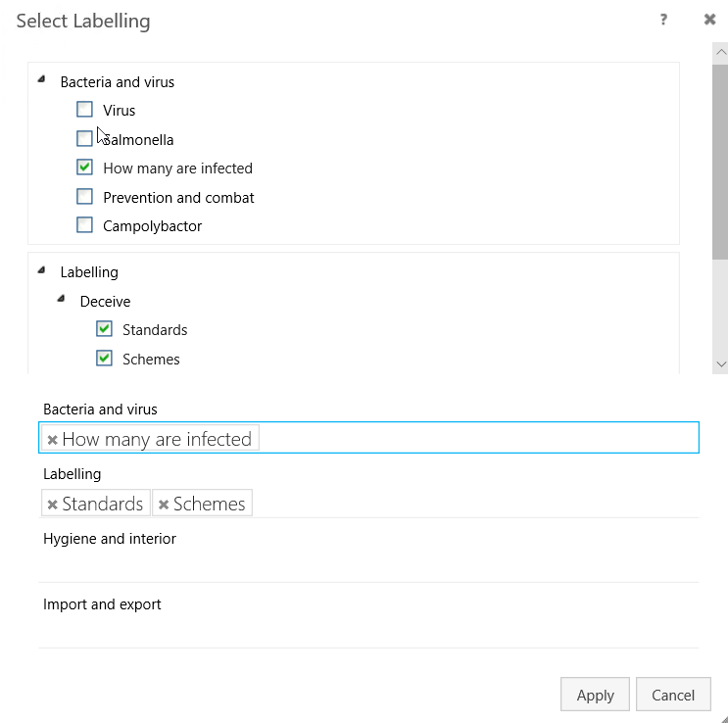Image resolution: width=728 pixels, height=723 pixels.
Task: Uncheck the Standards checkbox
Action: 105,329
